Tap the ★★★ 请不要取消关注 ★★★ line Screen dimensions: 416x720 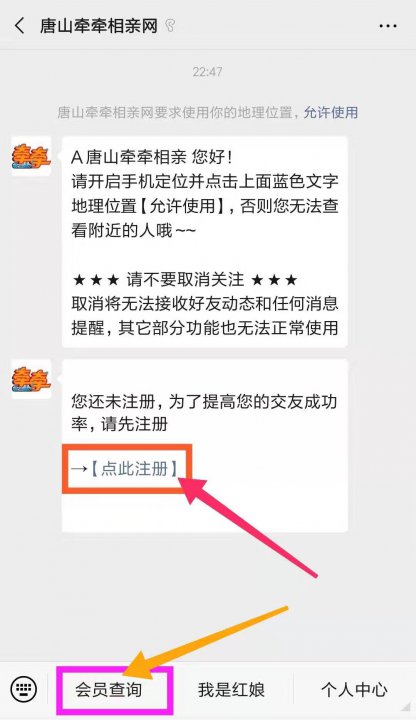(185, 279)
